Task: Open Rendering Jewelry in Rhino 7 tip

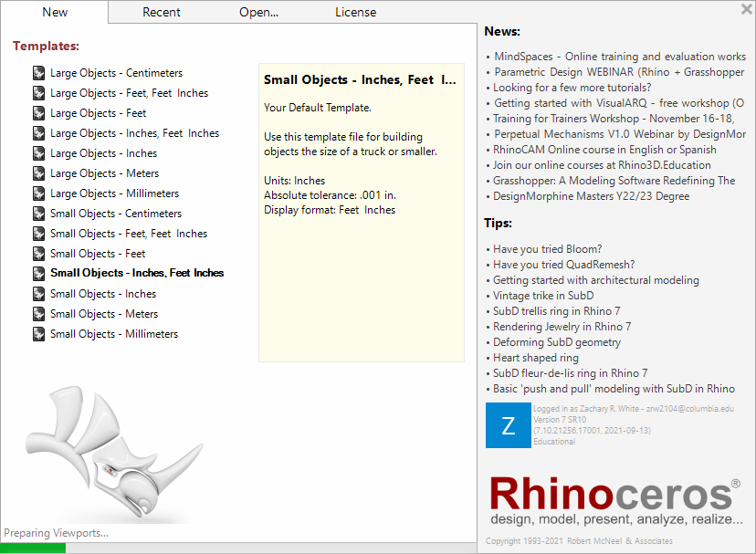Action: pos(562,327)
